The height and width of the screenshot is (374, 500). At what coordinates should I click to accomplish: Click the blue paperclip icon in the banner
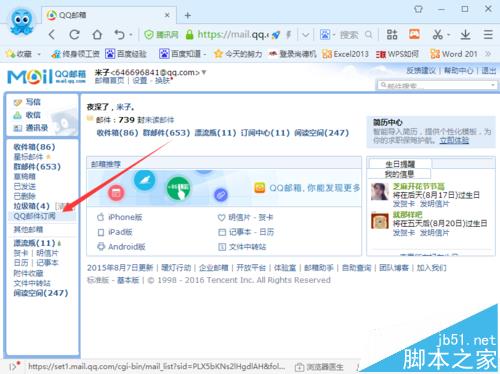220,195
